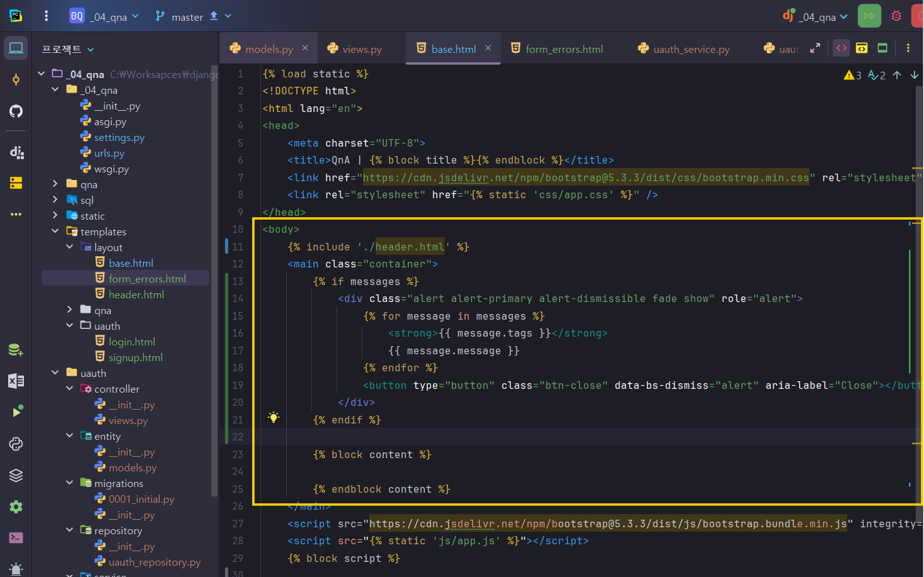Viewport: 924px width, 577px height.
Task: Select login.html in the project tree
Action: [x=132, y=342]
